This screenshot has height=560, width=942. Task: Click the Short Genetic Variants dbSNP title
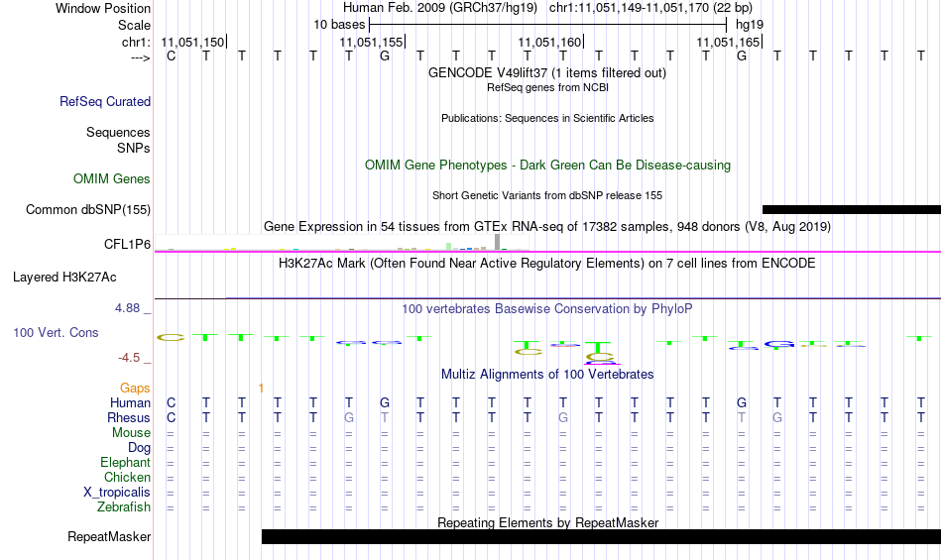(546, 195)
